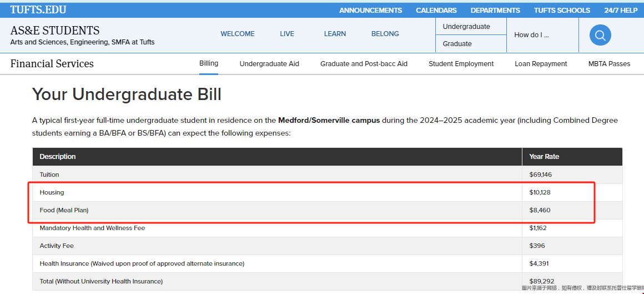This screenshot has width=644, height=294.
Task: Open the LIVE menu
Action: tap(287, 34)
